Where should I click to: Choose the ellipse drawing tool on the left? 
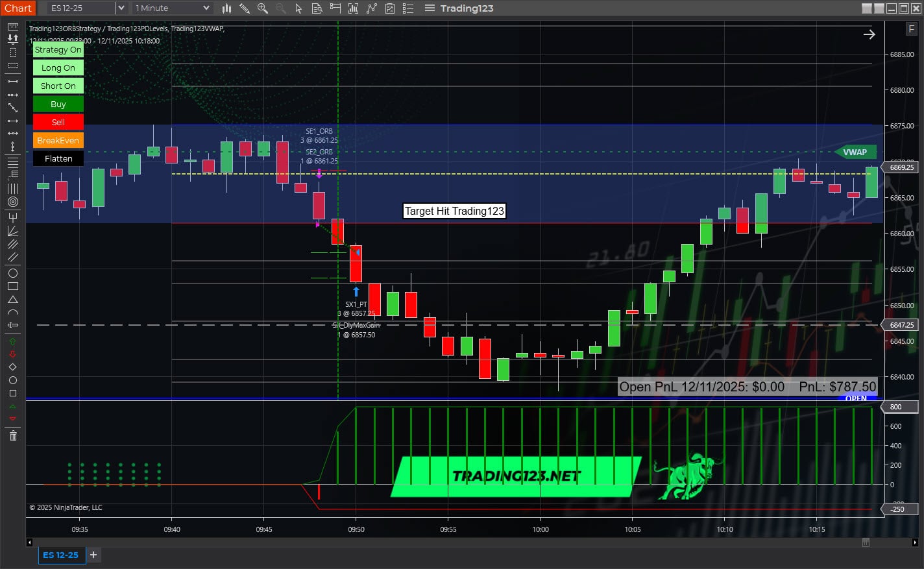(x=13, y=274)
